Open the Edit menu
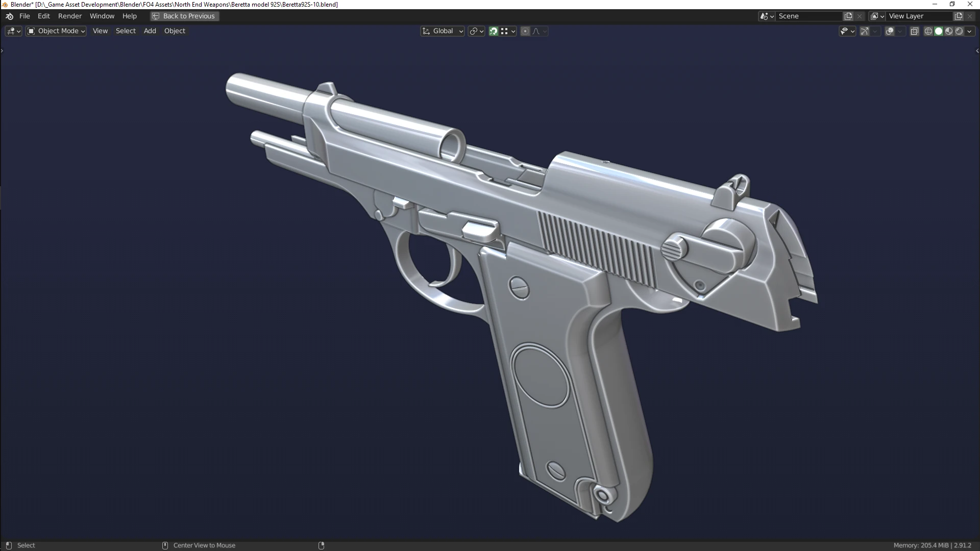The width and height of the screenshot is (980, 551). 44,16
